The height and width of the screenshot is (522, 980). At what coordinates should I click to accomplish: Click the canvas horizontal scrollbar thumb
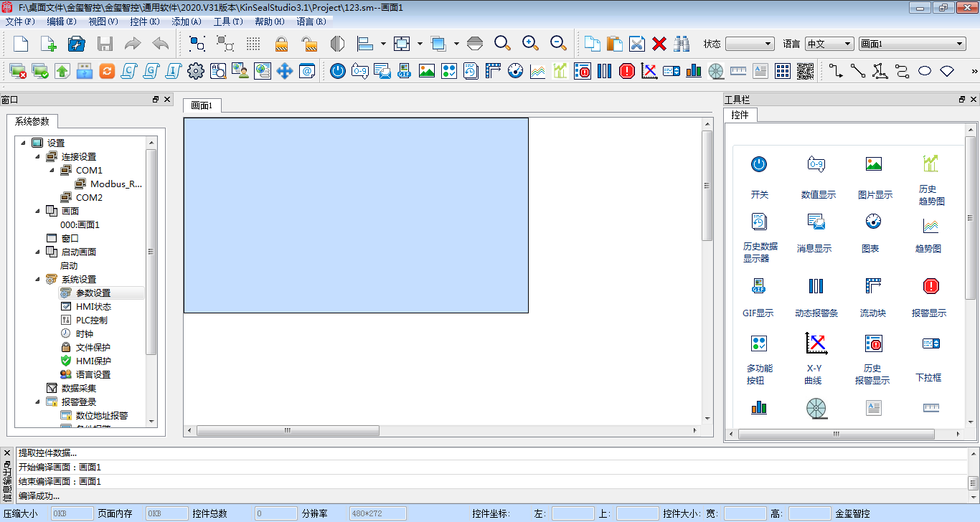tap(288, 431)
